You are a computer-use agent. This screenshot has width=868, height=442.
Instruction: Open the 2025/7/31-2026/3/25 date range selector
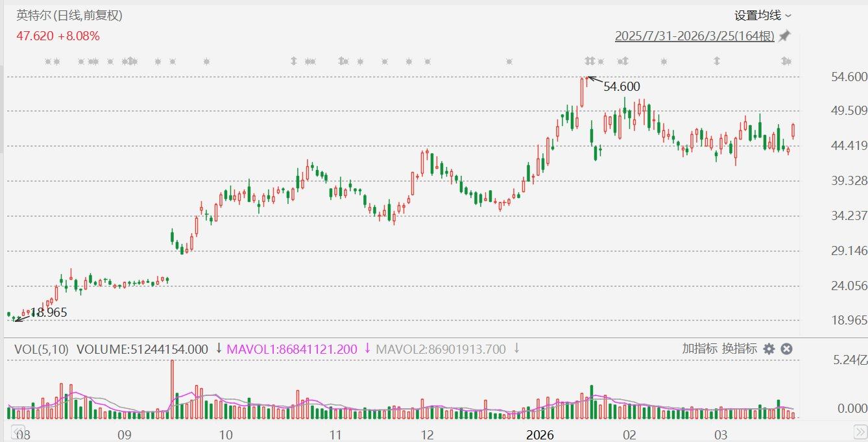[694, 36]
